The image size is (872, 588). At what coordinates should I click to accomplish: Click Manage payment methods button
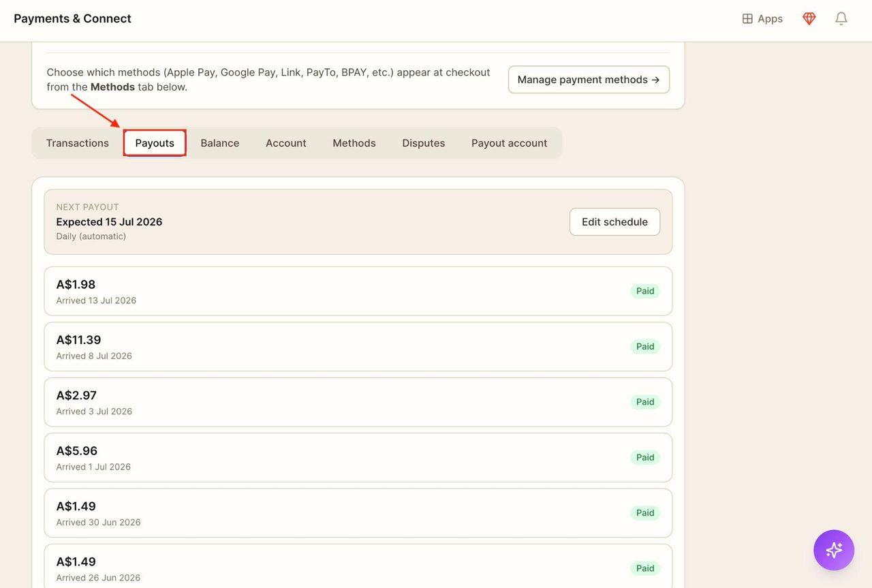tap(589, 80)
